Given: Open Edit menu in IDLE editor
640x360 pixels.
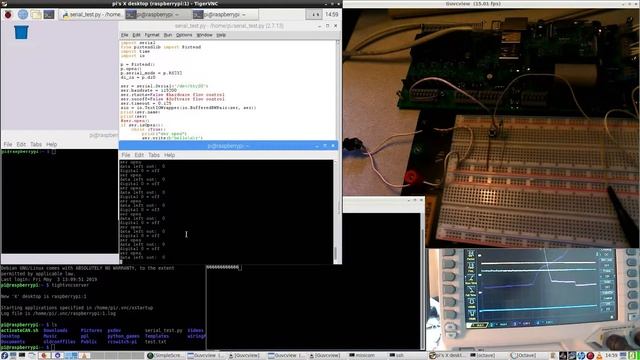Looking at the screenshot, I should (136, 35).
